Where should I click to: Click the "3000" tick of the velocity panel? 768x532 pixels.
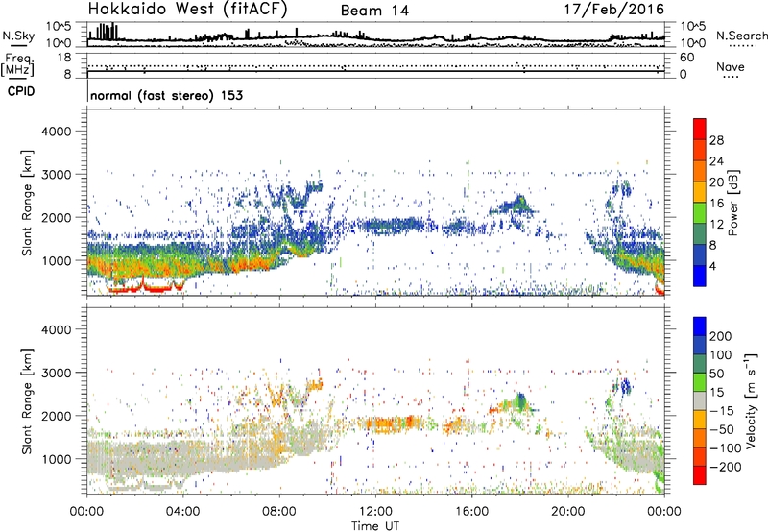tap(57, 373)
